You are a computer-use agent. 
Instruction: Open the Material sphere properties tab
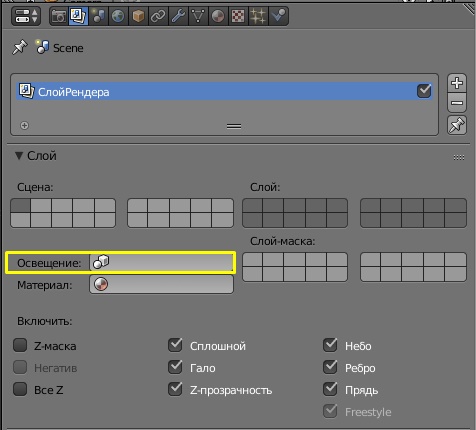pyautogui.click(x=218, y=16)
